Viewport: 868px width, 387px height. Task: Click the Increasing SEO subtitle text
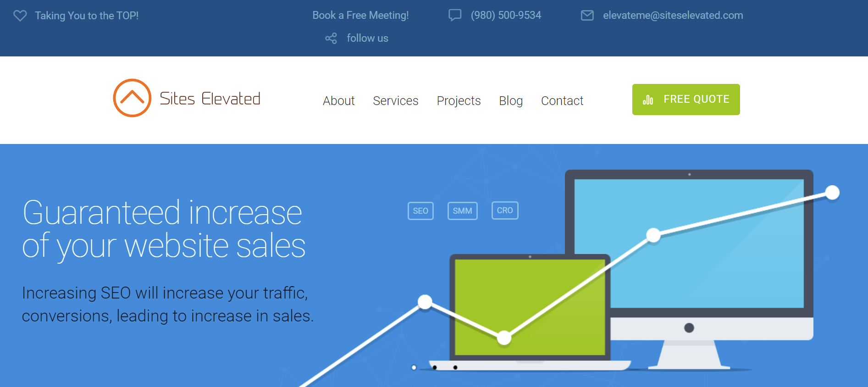tap(168, 304)
